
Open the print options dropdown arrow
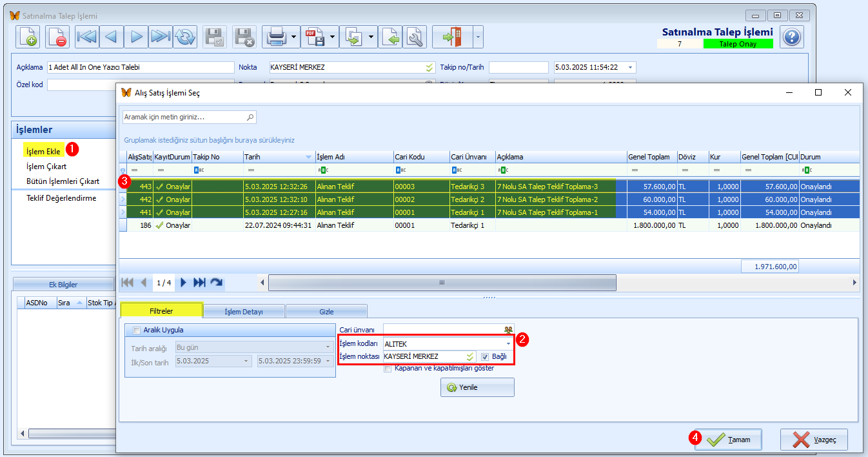[294, 37]
